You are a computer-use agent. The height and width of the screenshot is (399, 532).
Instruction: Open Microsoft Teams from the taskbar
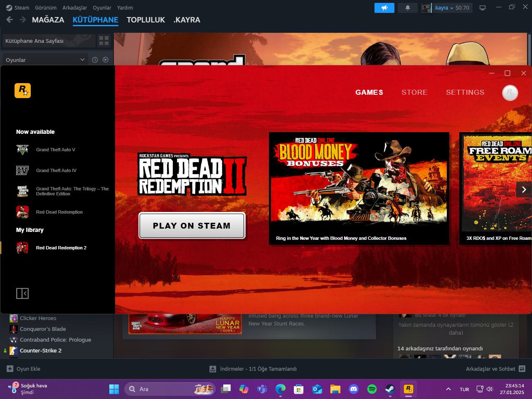pyautogui.click(x=262, y=389)
